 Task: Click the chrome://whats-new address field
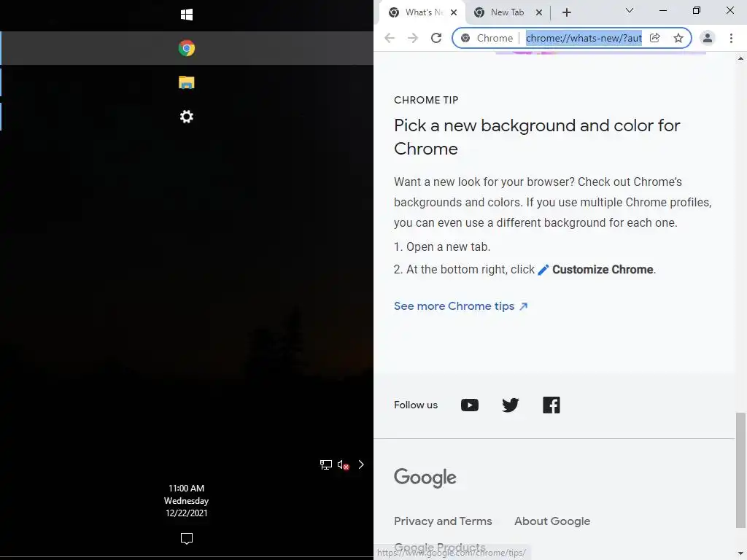tap(584, 38)
